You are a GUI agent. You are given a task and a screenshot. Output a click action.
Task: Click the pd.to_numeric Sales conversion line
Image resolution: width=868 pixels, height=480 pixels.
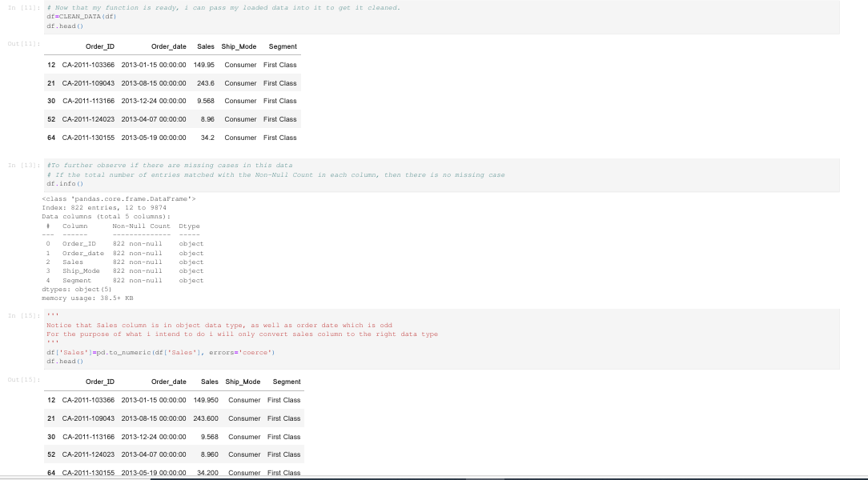pos(160,352)
